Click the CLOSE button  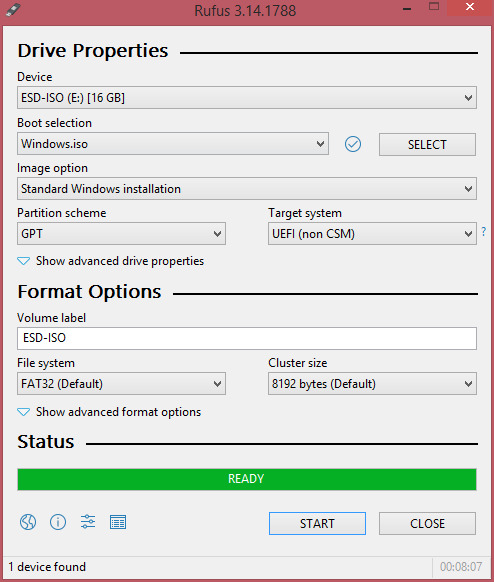coord(427,523)
